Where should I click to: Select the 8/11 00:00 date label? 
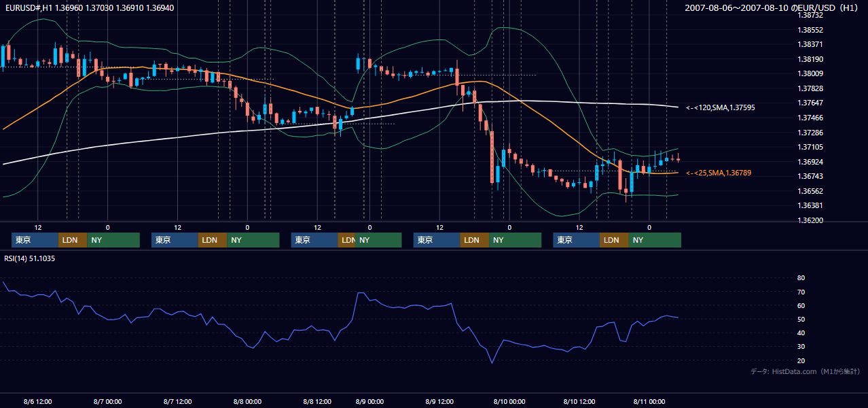(x=649, y=401)
